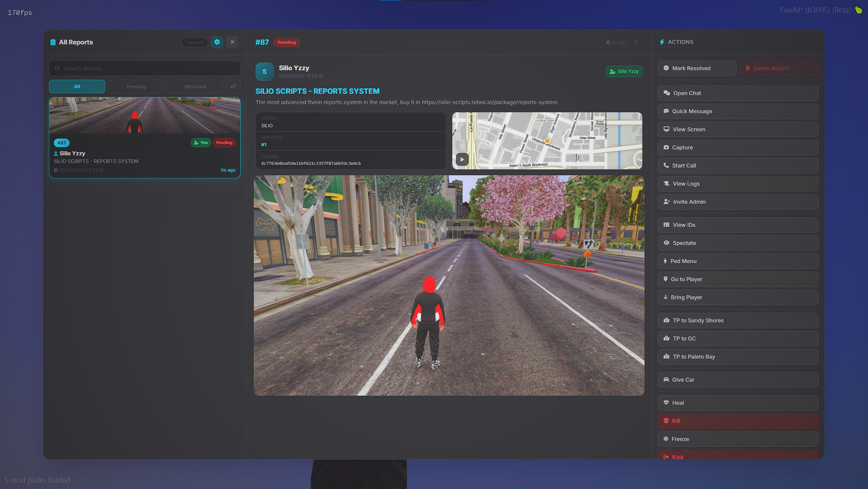The image size is (868, 489).
Task: Click the red Kill action
Action: click(x=738, y=421)
